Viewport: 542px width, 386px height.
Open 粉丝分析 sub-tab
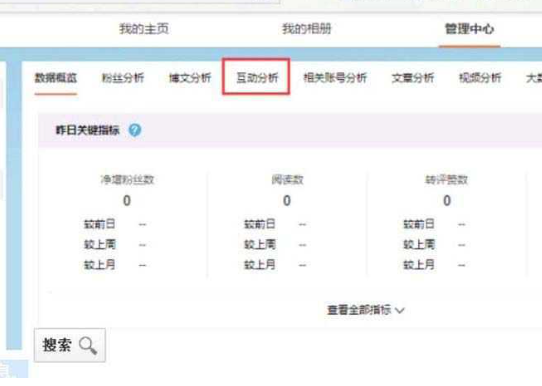123,78
